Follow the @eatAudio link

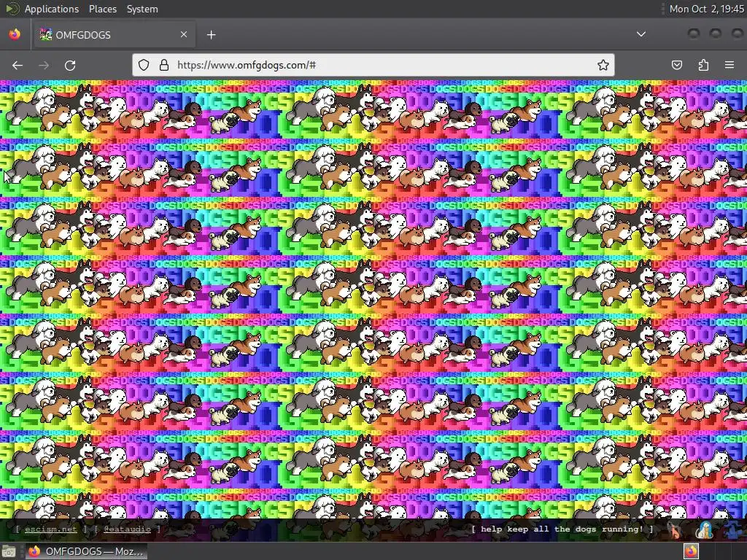pos(127,529)
